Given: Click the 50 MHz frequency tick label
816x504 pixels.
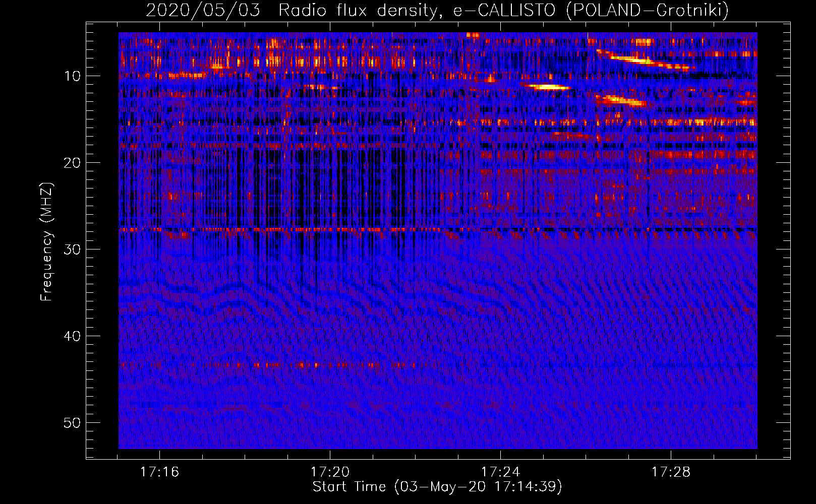Looking at the screenshot, I should pos(73,423).
